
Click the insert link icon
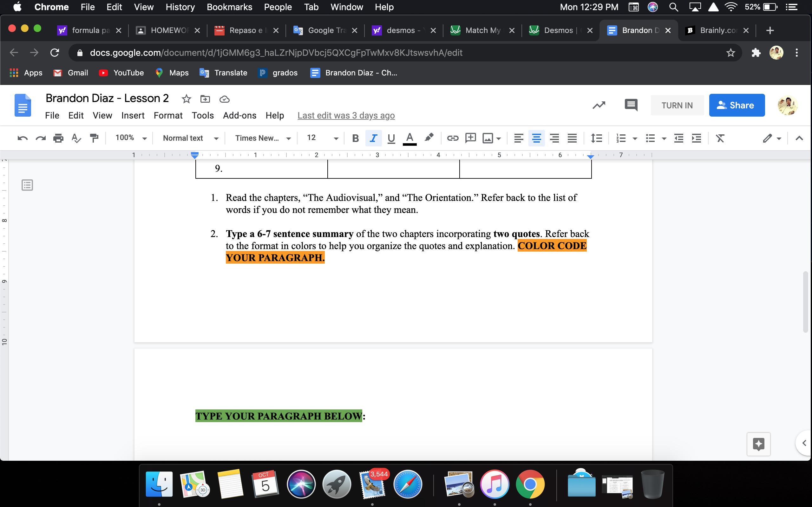pos(452,138)
